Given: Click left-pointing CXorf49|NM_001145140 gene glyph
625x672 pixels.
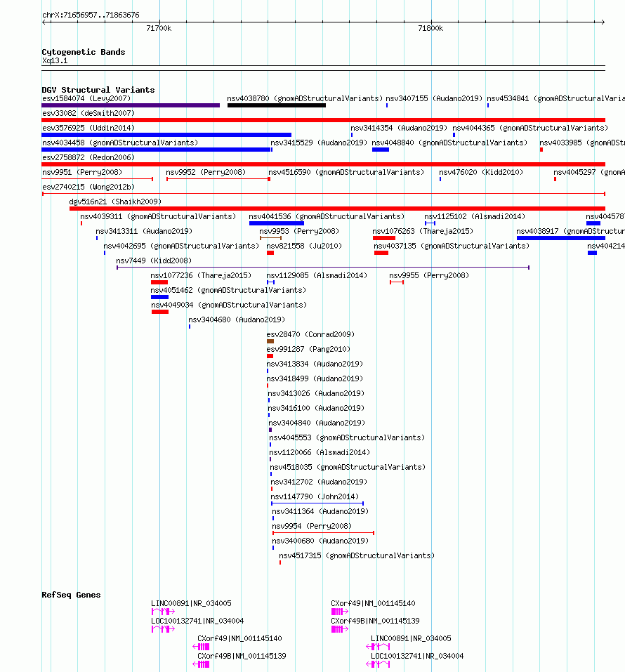Looking at the screenshot, I should click(x=201, y=647).
